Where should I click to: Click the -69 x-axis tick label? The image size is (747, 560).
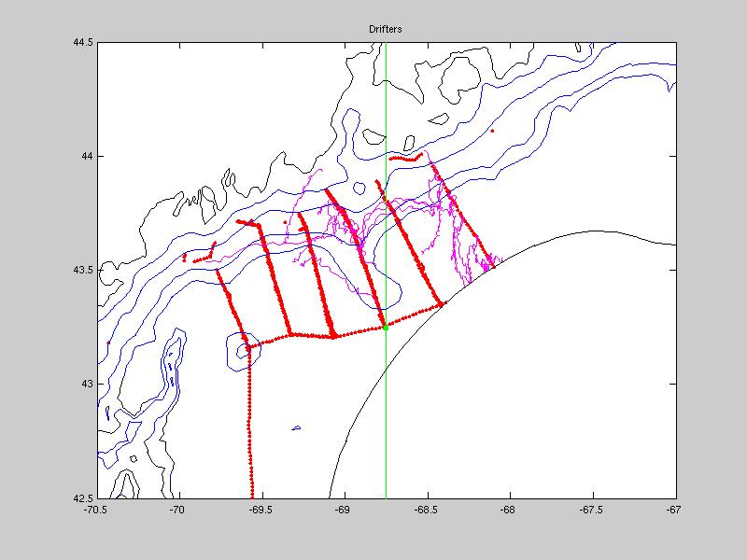(342, 510)
